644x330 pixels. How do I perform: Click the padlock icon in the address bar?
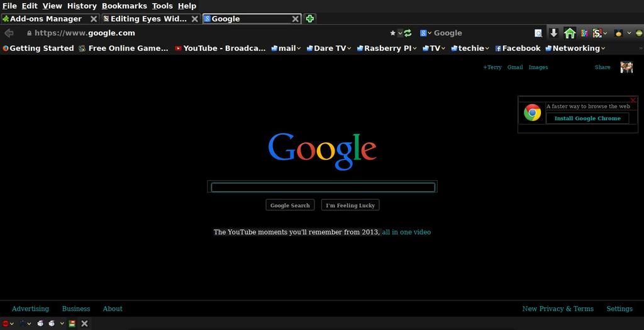(x=29, y=33)
